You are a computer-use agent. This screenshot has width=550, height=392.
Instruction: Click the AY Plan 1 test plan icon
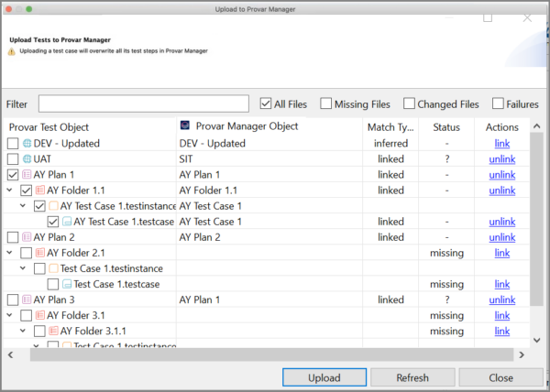click(27, 175)
